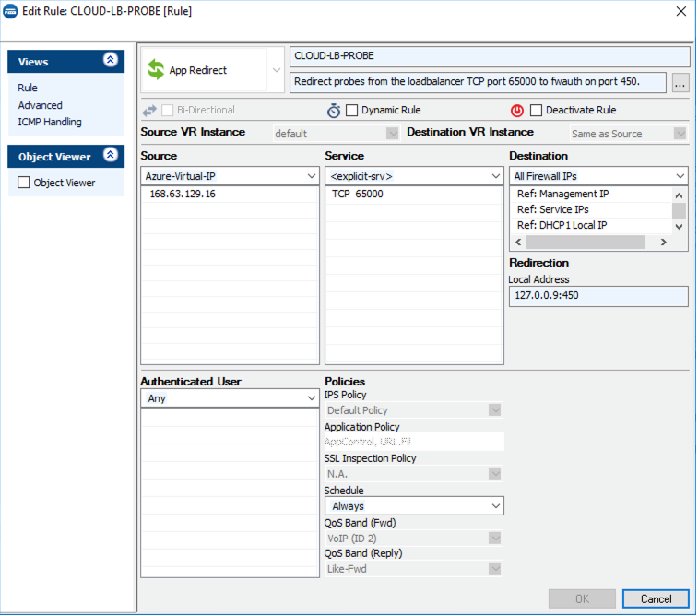Close the Edit Rule dialog
Image resolution: width=698 pixels, height=616 pixels.
click(x=681, y=12)
